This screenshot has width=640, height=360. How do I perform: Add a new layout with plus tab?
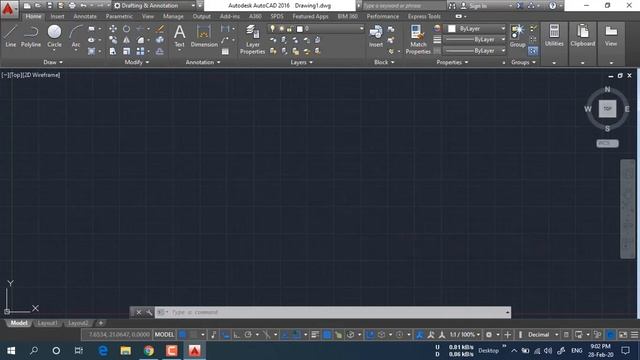[x=100, y=323]
